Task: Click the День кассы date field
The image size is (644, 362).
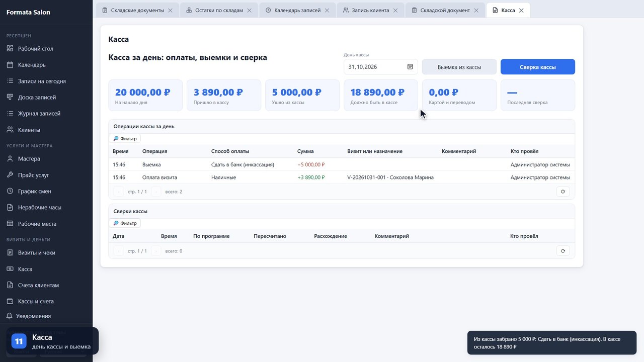Action: pyautogui.click(x=381, y=67)
